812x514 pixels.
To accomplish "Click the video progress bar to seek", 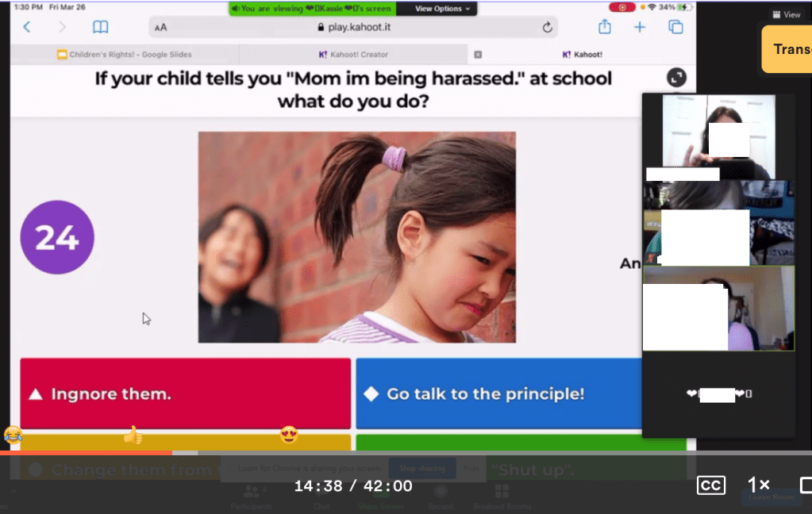I will (397, 453).
